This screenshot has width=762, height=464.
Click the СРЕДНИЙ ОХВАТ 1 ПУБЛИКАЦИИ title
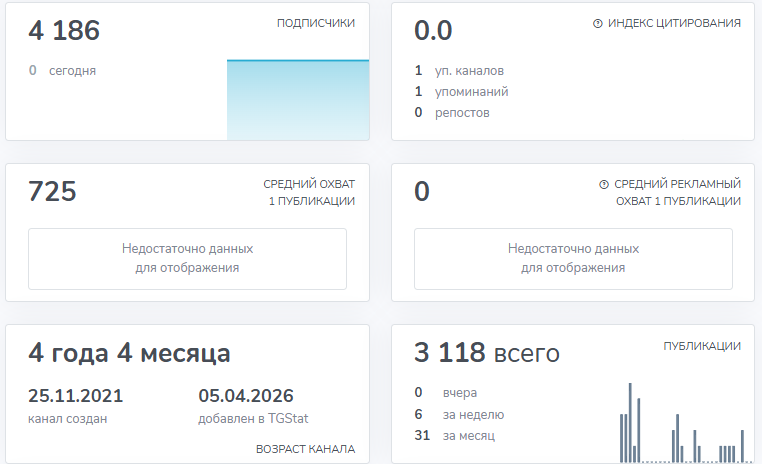click(309, 192)
